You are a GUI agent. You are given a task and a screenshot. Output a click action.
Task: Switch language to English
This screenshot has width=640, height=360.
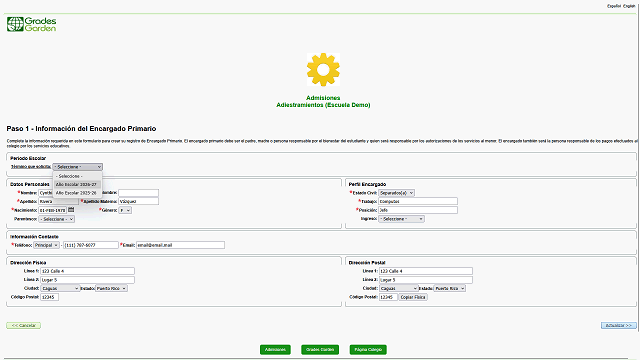tap(629, 6)
